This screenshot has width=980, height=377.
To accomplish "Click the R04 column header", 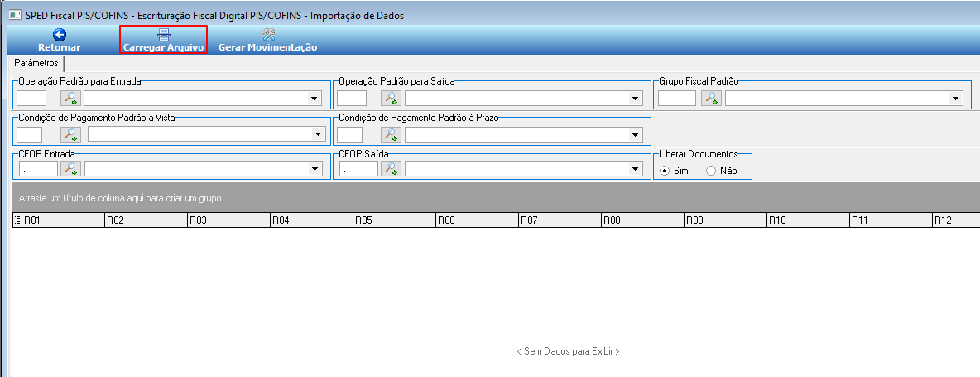I will [x=311, y=220].
